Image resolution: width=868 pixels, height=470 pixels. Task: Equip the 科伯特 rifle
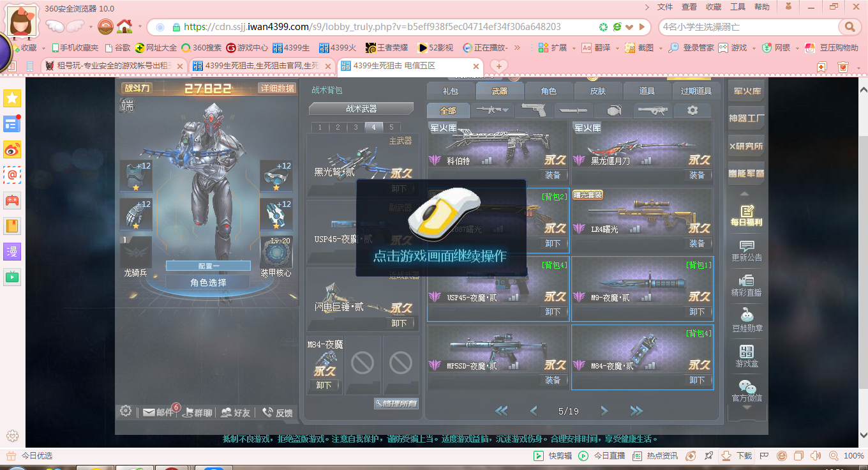(x=553, y=175)
